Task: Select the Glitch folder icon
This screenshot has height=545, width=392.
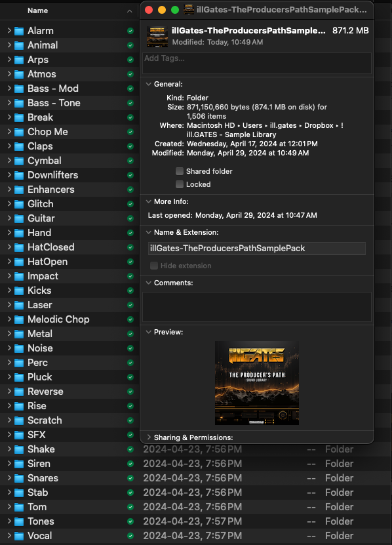Action: [x=19, y=204]
